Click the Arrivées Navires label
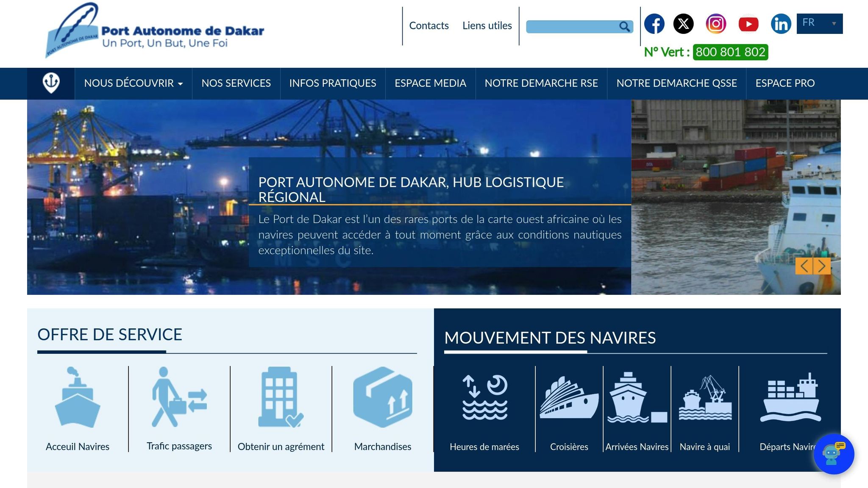 click(637, 447)
